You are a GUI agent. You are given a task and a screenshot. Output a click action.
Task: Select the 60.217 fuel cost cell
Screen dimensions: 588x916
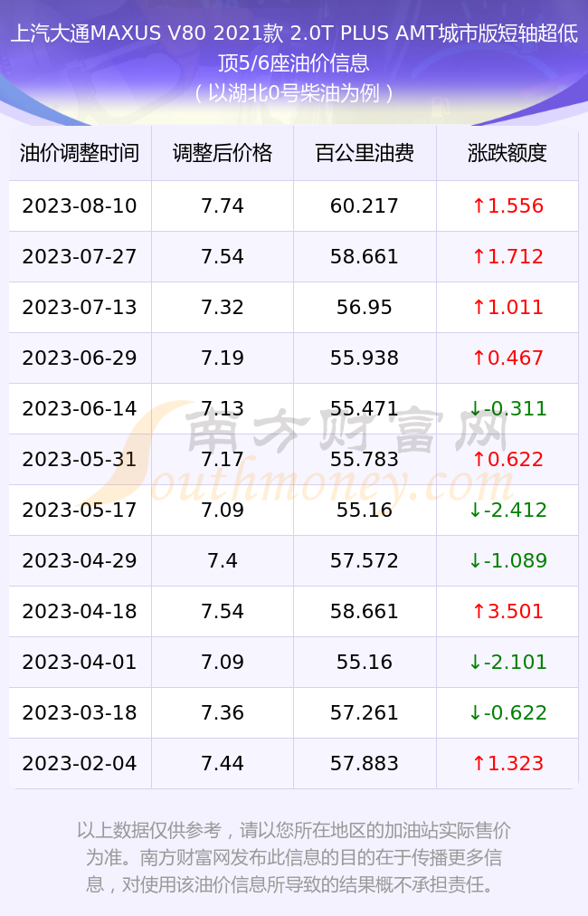(x=365, y=205)
